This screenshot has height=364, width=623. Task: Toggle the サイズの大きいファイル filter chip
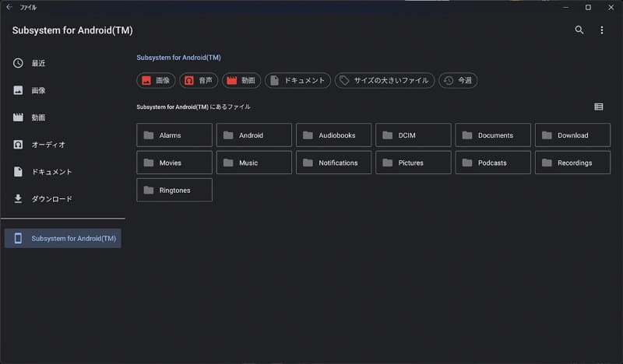click(x=385, y=81)
